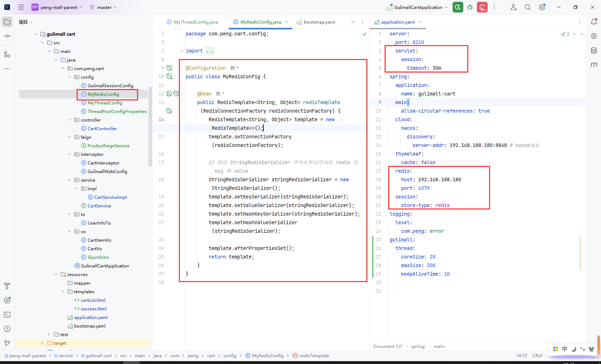
Task: Collapse the templates folder node
Action: [63, 291]
